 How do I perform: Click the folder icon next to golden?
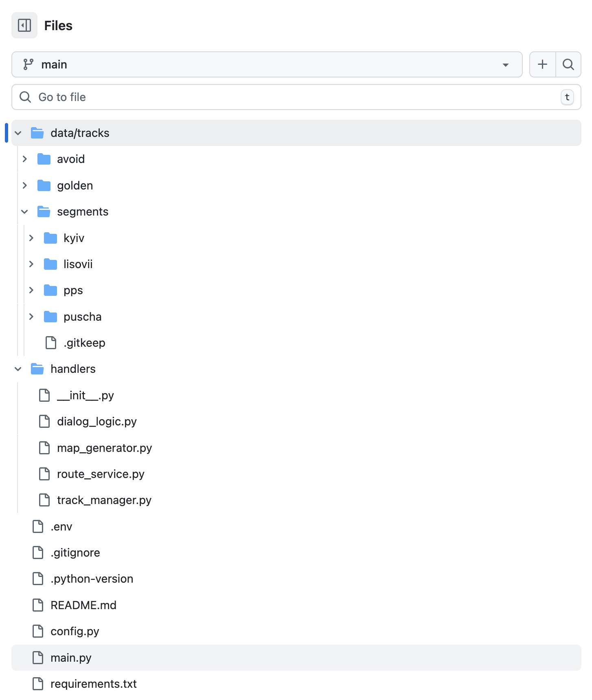coord(44,186)
